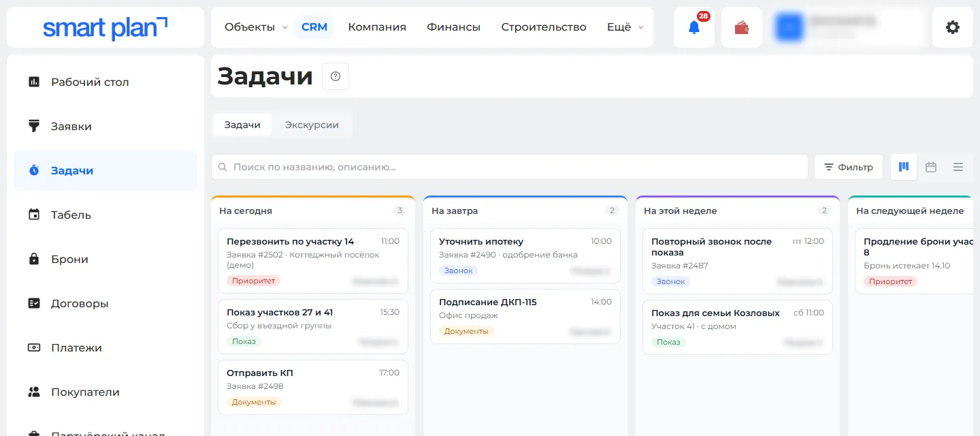Image resolution: width=980 pixels, height=436 pixels.
Task: Open the Компания menu
Action: (x=377, y=27)
